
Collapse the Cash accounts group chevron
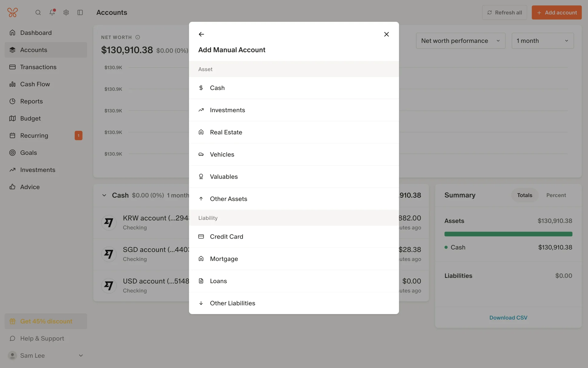tap(104, 195)
